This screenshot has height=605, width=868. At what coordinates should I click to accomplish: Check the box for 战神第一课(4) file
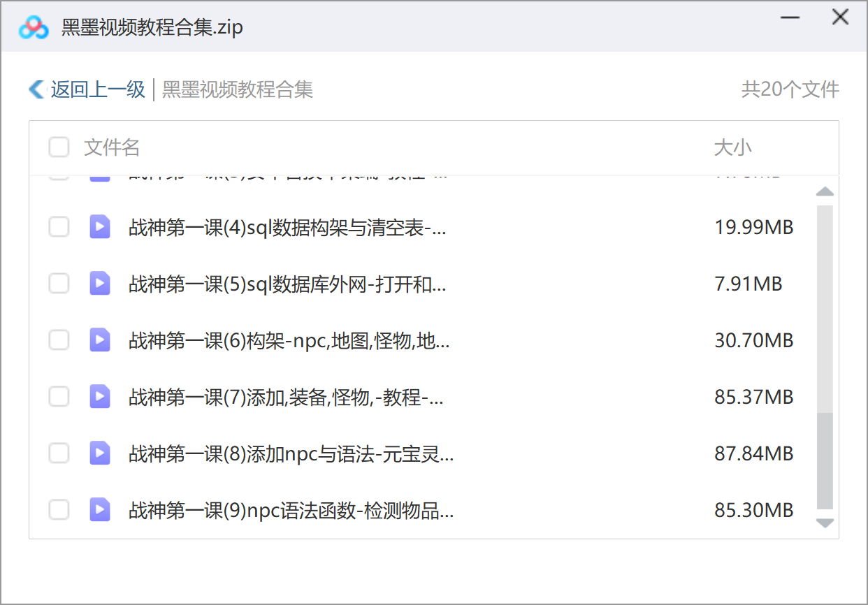click(59, 226)
